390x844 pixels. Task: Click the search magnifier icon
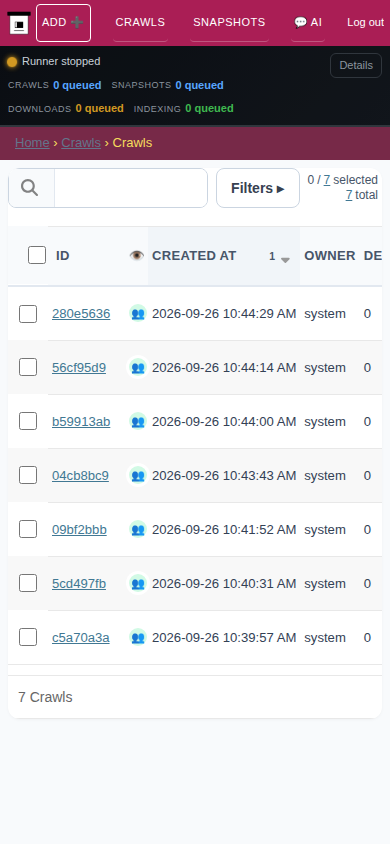pos(30,188)
